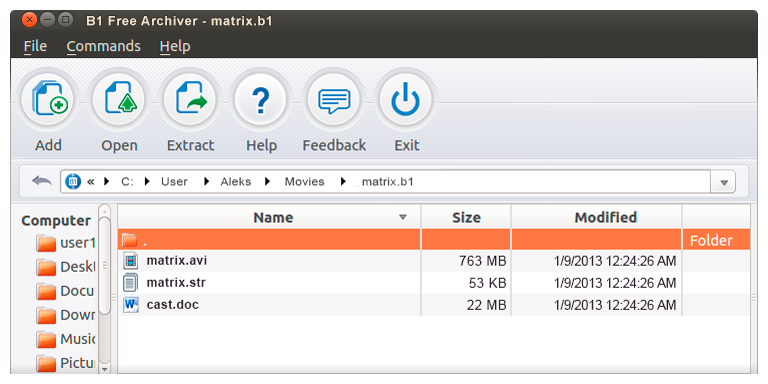This screenshot has width=768, height=384.
Task: Click the Feedback speech bubble icon
Action: (334, 100)
